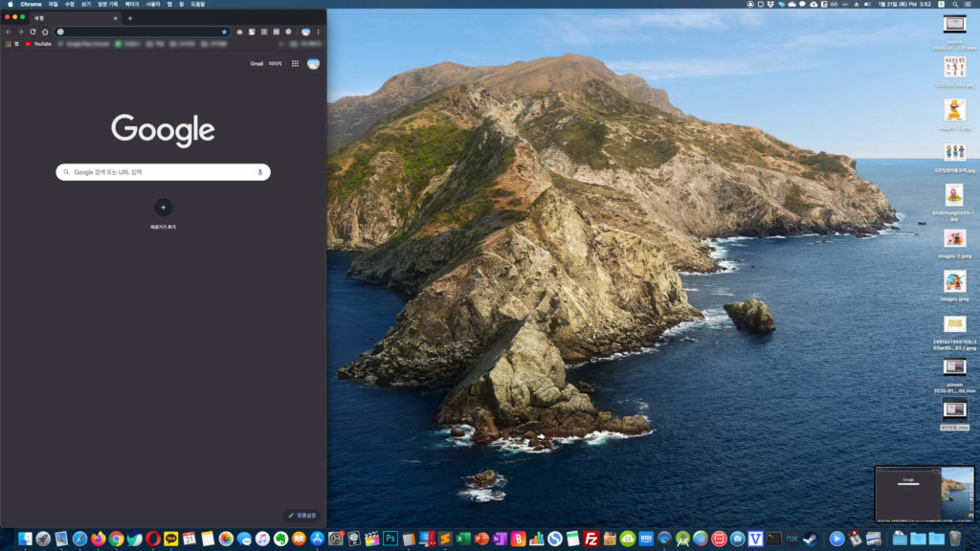Image resolution: width=980 pixels, height=551 pixels.
Task: Start voice search with microphone icon
Action: tap(260, 172)
